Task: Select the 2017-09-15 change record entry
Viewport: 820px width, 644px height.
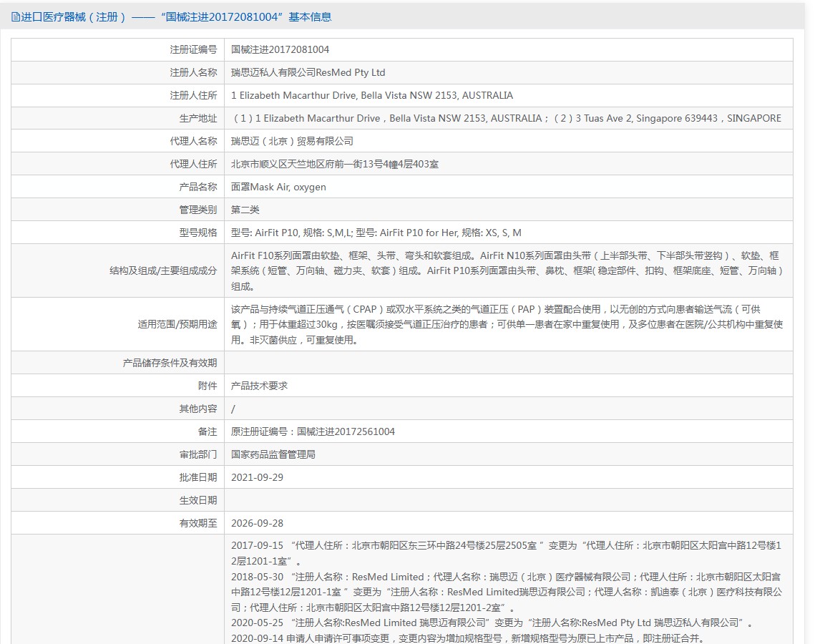Action: pos(506,554)
